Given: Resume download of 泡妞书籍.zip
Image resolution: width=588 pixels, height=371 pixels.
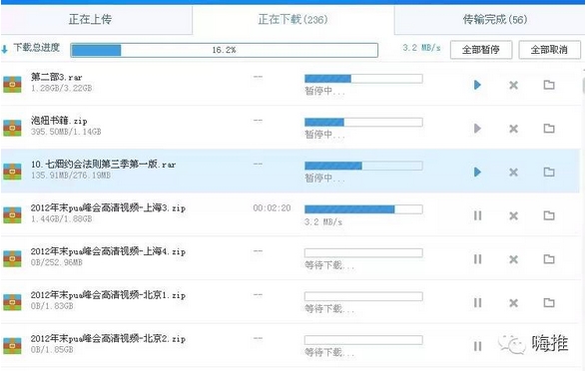Looking at the screenshot, I should 477,129.
